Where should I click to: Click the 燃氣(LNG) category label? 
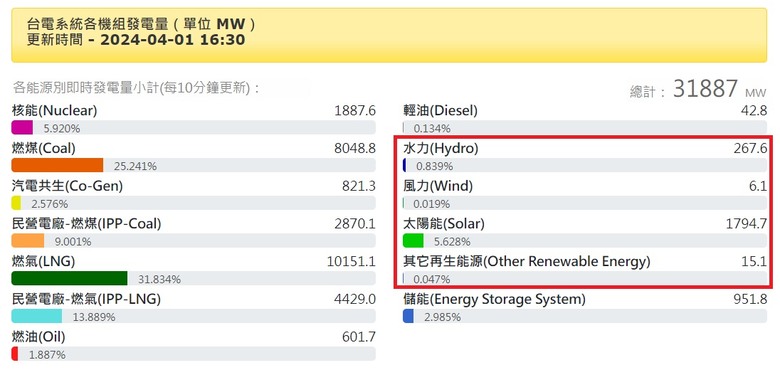(x=43, y=261)
